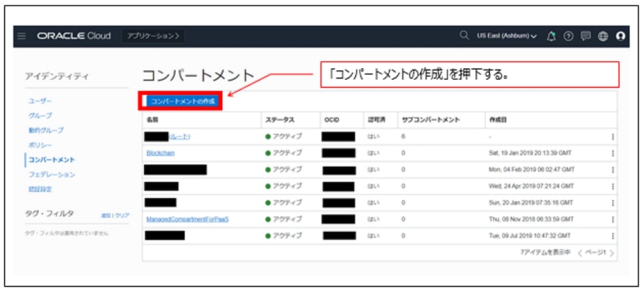Image resolution: width=644 pixels, height=291 pixels.
Task: Click the Blockchain compartment link
Action: 160,153
